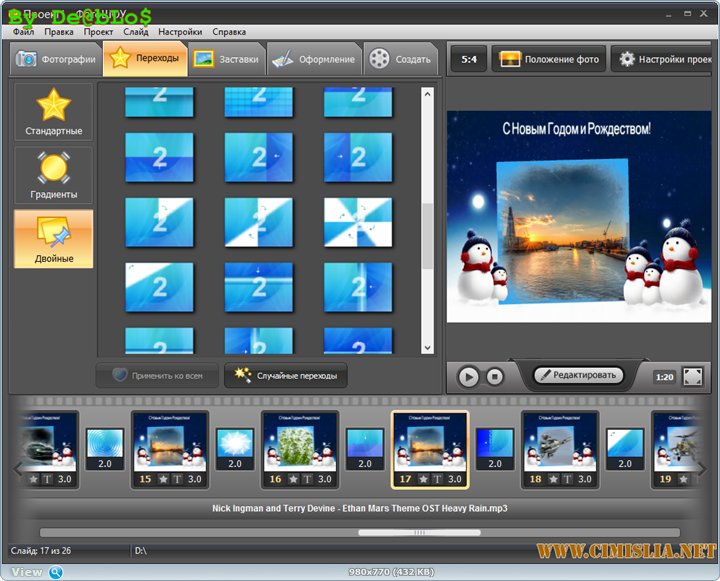The width and height of the screenshot is (720, 581).
Task: Switch to the Заставки tab
Action: point(226,59)
